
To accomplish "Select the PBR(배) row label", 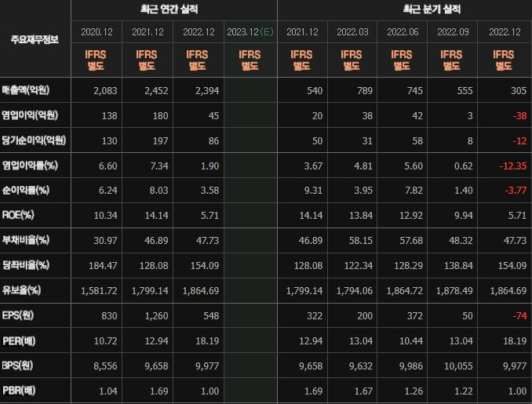I will [x=19, y=391].
